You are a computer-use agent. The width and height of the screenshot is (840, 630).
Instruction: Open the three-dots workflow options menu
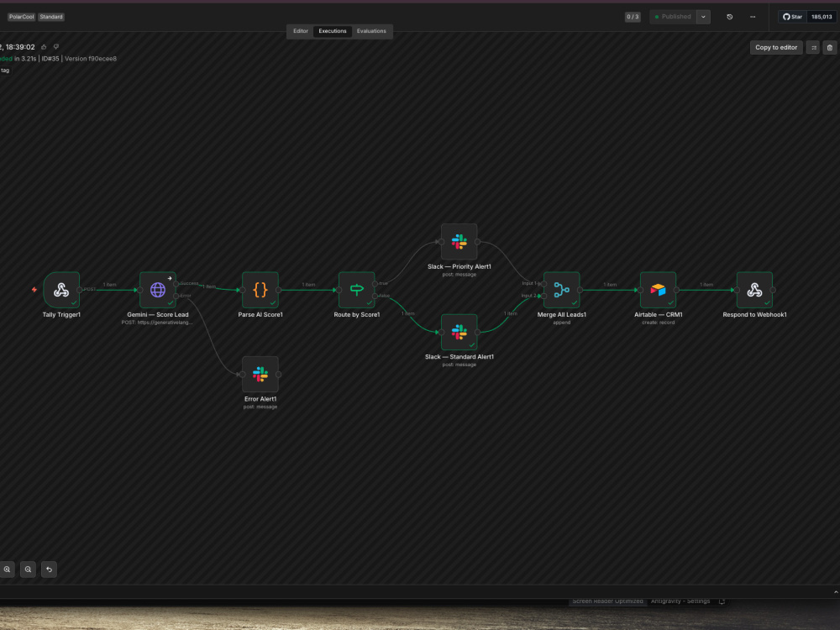click(753, 17)
